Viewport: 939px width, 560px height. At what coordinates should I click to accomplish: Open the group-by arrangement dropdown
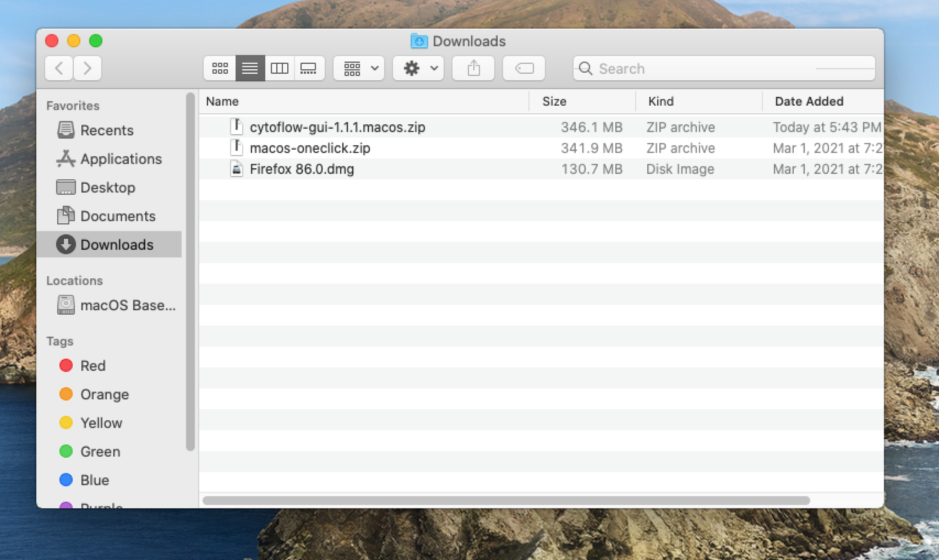359,68
